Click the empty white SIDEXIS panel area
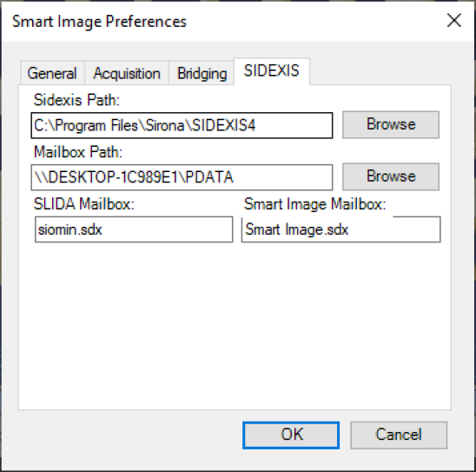This screenshot has height=472, width=476. point(235,325)
